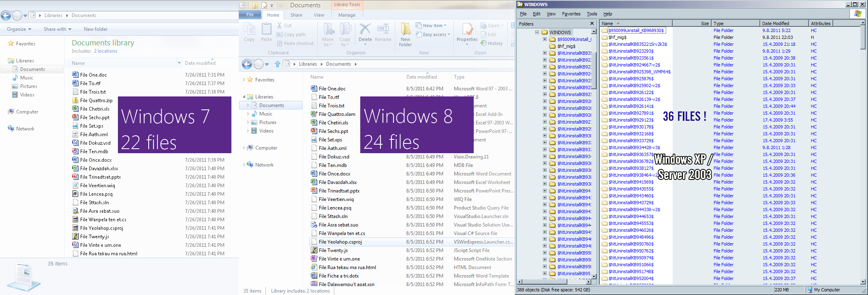
Task: Open the Share with dropdown
Action: (x=58, y=29)
